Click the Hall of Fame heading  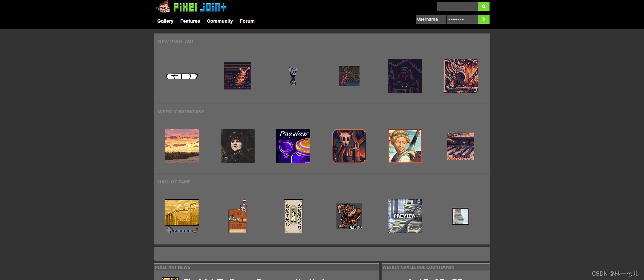174,182
